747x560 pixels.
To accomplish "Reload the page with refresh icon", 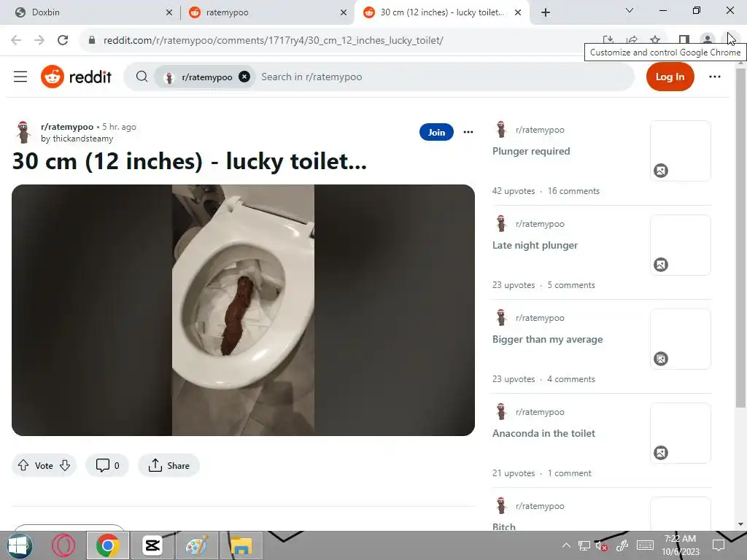I will pyautogui.click(x=63, y=40).
